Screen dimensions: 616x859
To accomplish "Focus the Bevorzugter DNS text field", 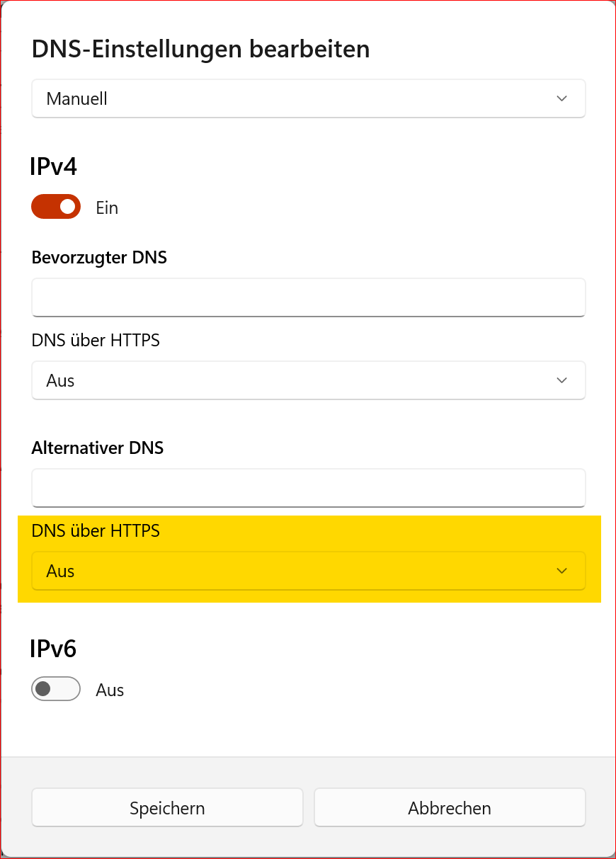I will [308, 297].
